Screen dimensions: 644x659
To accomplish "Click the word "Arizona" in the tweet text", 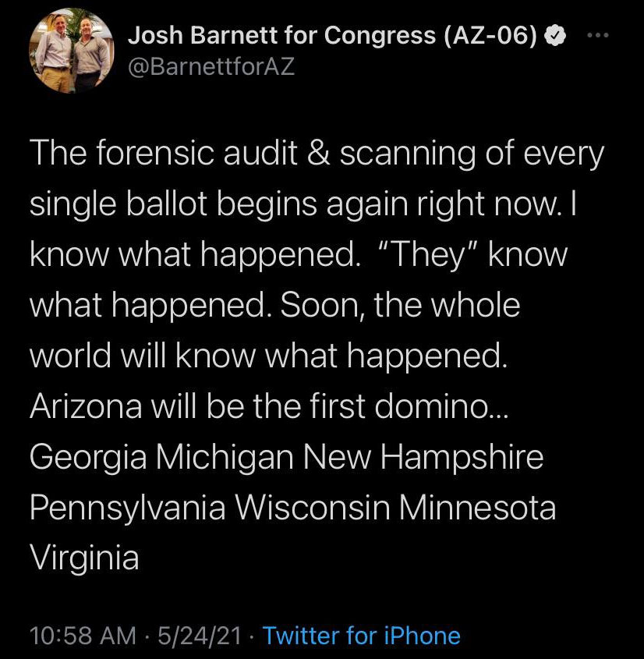I will tap(87, 407).
